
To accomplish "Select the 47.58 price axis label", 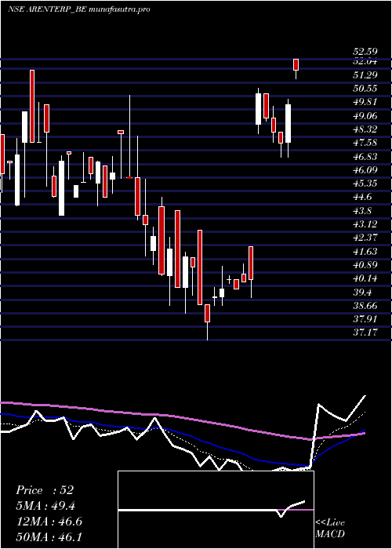I will (365, 143).
